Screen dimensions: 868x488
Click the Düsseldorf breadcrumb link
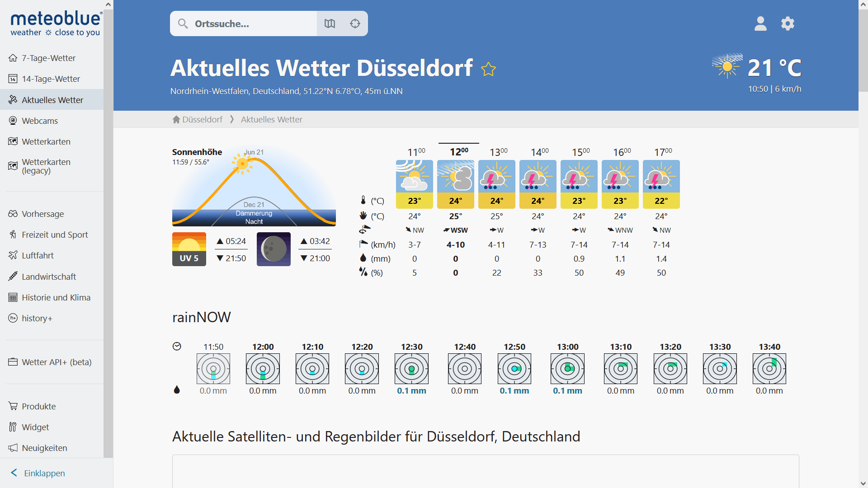(x=202, y=119)
